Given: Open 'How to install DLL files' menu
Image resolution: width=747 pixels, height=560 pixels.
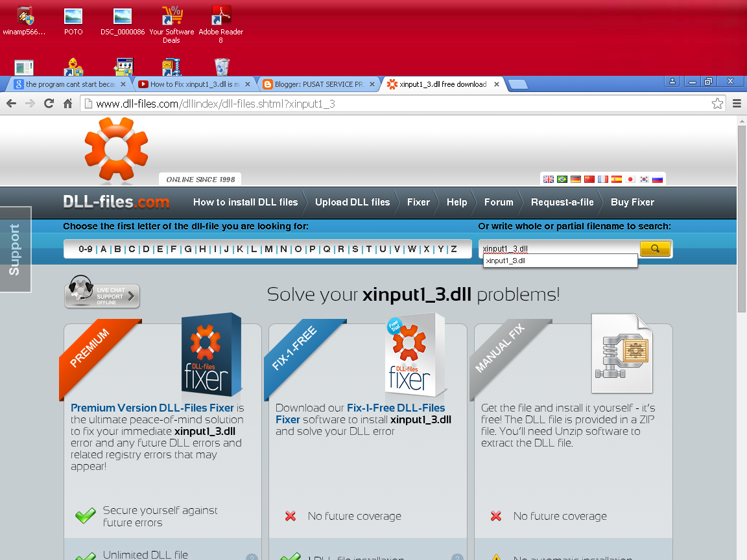Looking at the screenshot, I should click(245, 202).
